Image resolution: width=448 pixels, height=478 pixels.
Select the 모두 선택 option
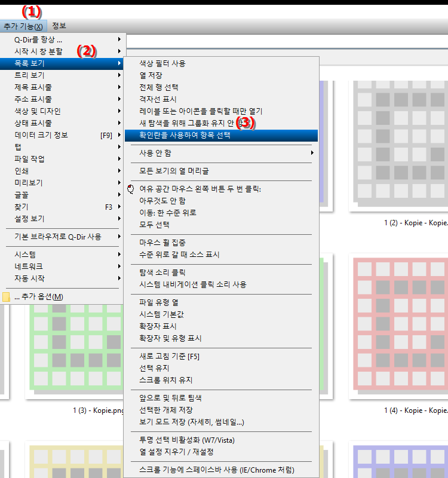(221, 225)
